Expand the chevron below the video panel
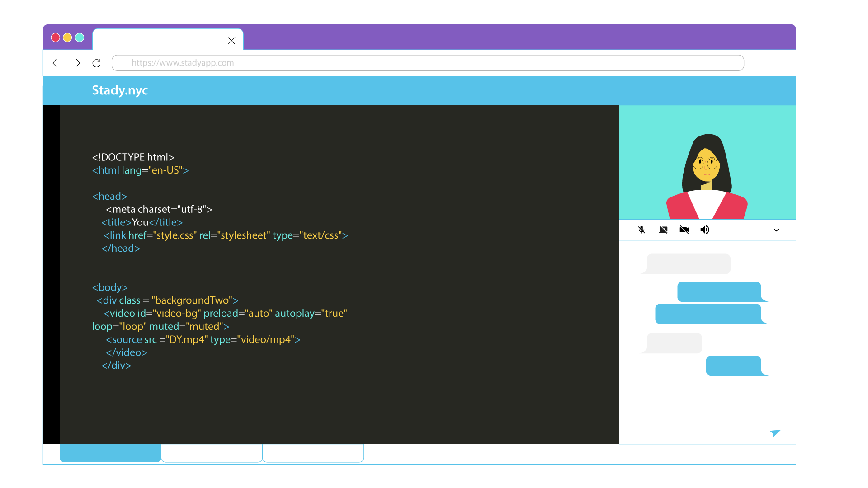This screenshot has height=488, width=868. click(776, 230)
